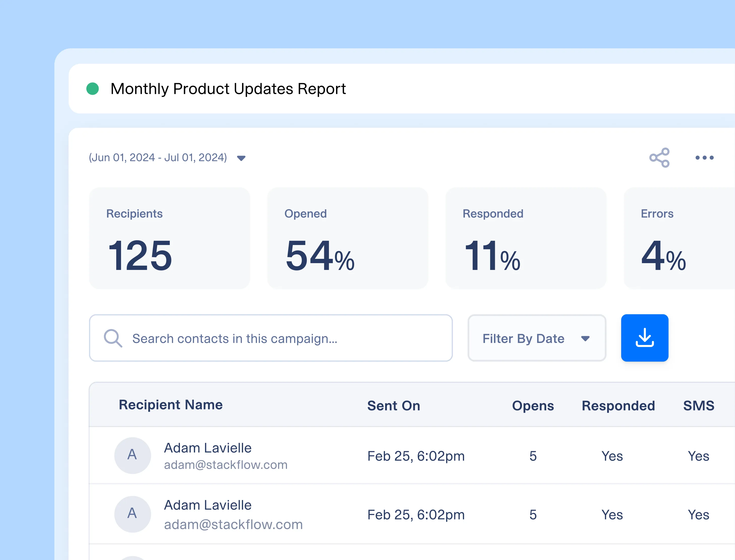Sort by Sent On column header
The height and width of the screenshot is (560, 735).
pos(393,406)
